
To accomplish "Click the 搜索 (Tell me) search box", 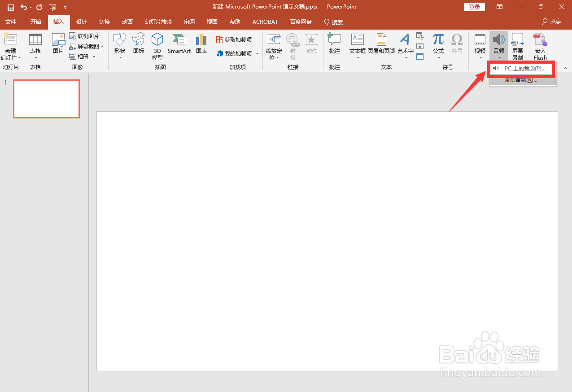I will (x=333, y=22).
